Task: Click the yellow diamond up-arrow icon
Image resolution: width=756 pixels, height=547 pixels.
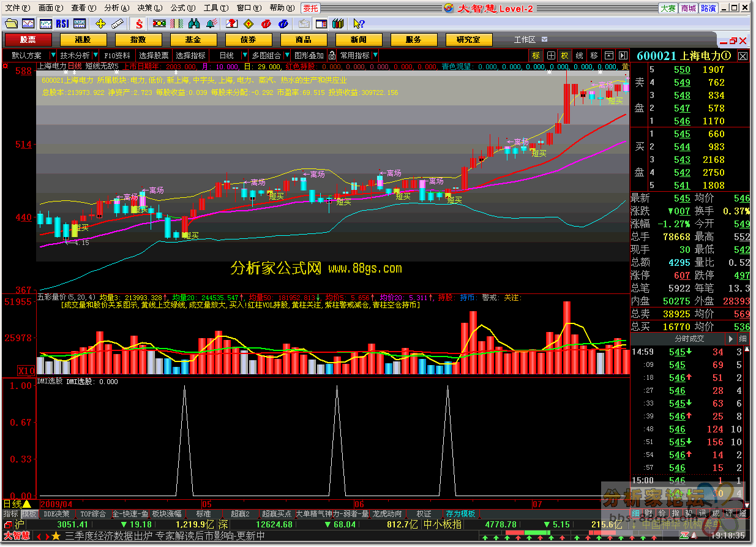Action: [x=249, y=24]
